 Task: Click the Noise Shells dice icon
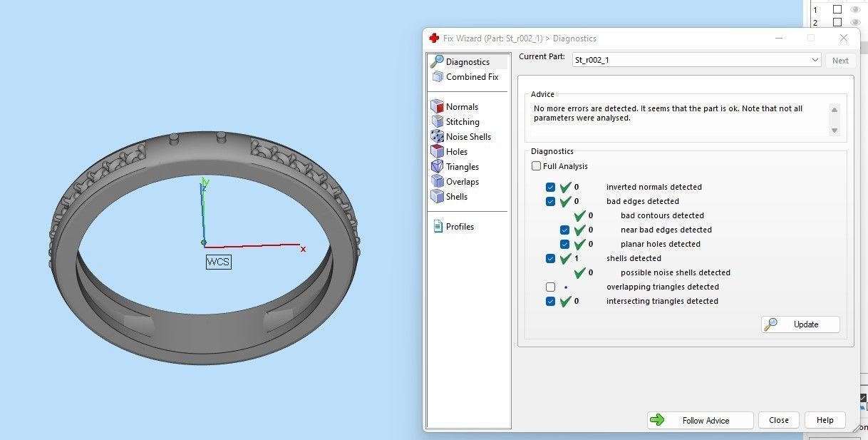pos(438,137)
